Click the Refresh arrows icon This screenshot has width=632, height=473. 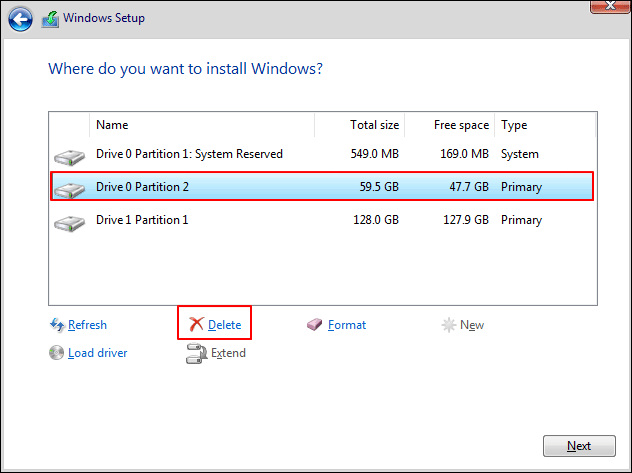tap(57, 325)
